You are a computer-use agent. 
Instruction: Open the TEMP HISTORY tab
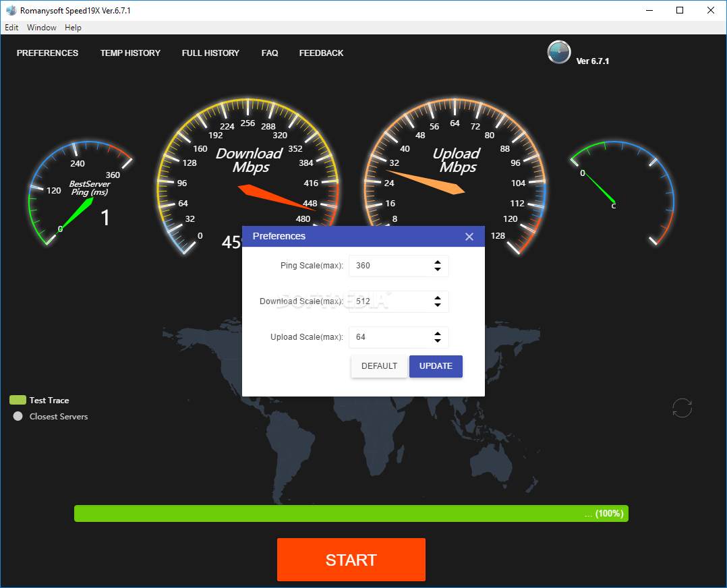pos(130,53)
